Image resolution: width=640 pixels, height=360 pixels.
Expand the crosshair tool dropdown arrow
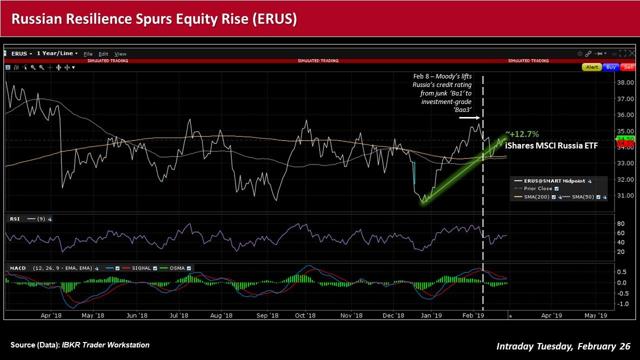pos(73,67)
